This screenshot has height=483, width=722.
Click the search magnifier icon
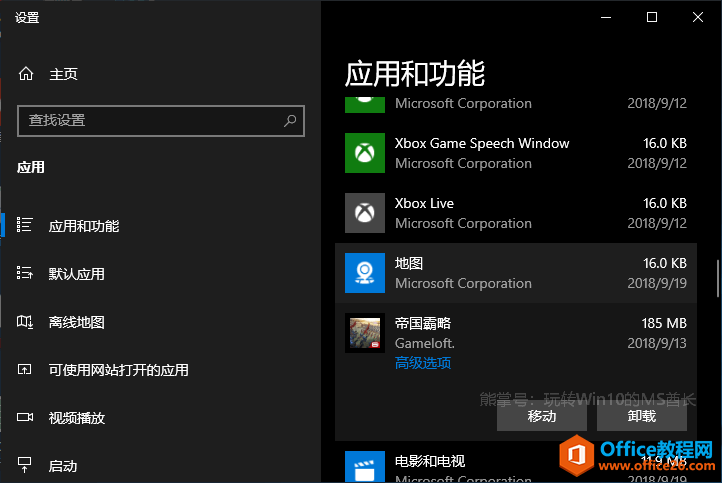290,121
